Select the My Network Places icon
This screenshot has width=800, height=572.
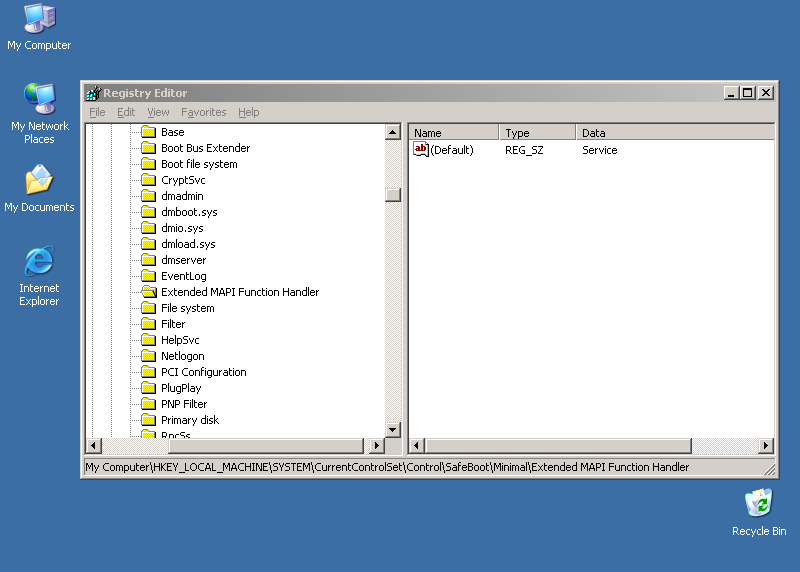point(39,113)
